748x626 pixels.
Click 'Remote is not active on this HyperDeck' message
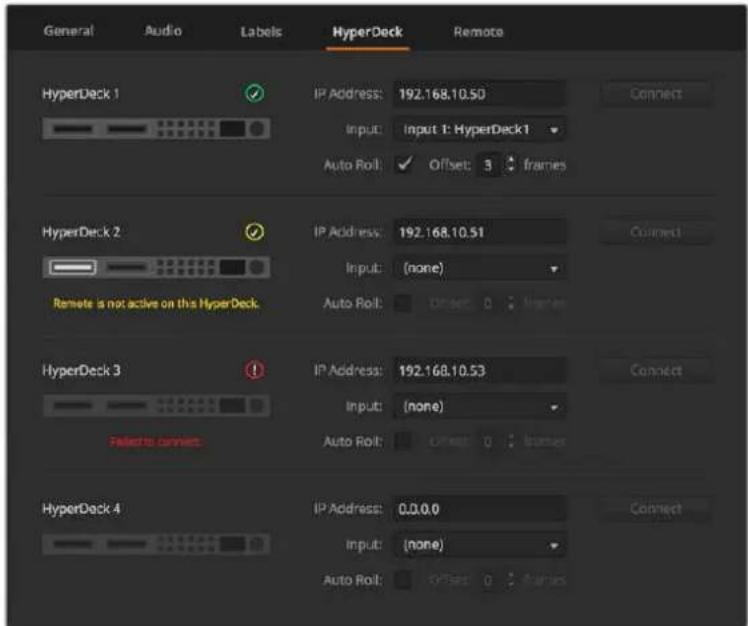(156, 303)
